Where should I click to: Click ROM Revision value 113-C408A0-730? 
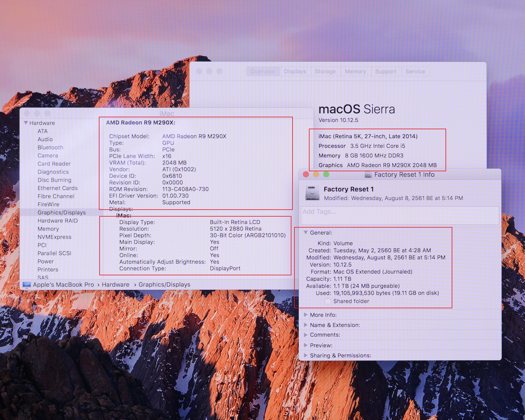[185, 189]
